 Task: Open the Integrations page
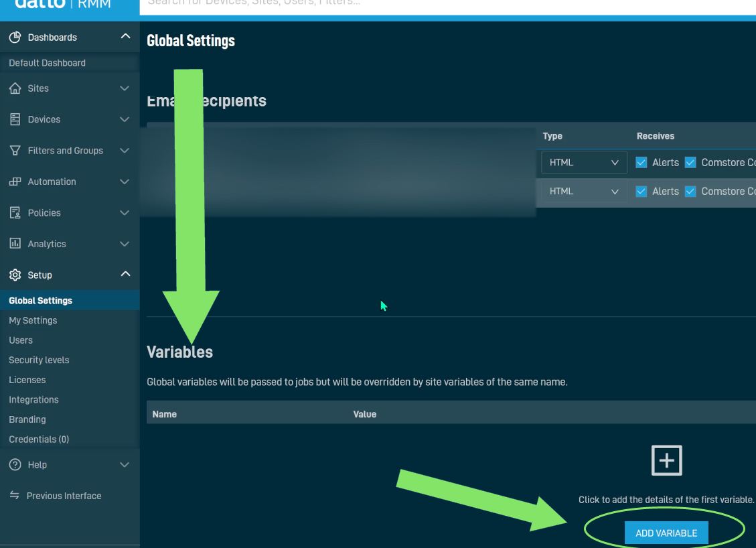click(x=33, y=399)
